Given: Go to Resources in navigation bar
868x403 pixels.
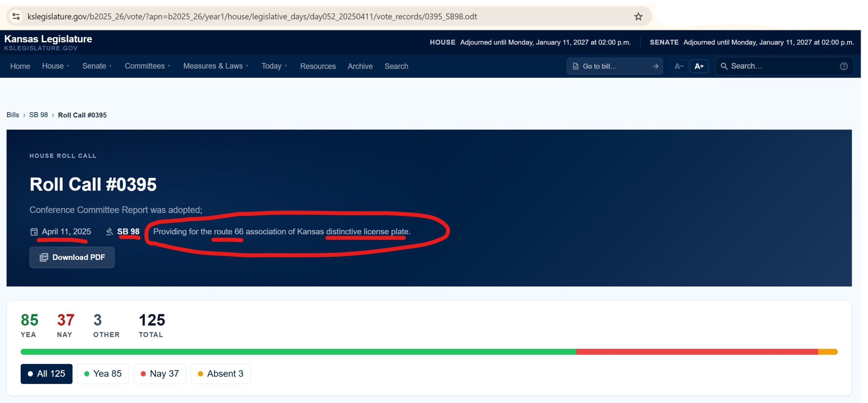Looking at the screenshot, I should pos(318,66).
